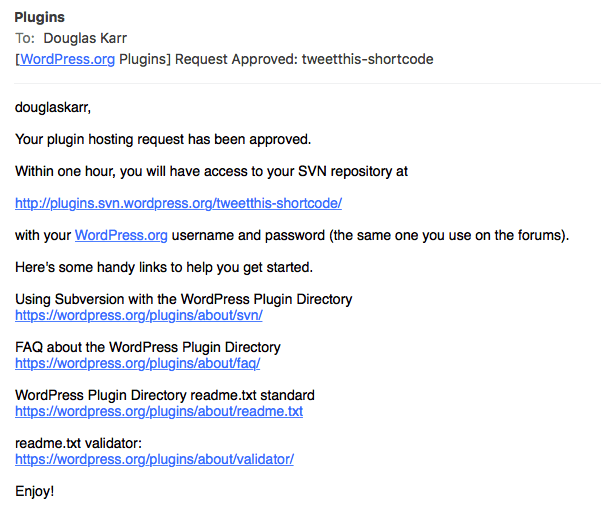Open the plugins/about/readme.txt link
The height and width of the screenshot is (518, 601).
pyautogui.click(x=159, y=411)
